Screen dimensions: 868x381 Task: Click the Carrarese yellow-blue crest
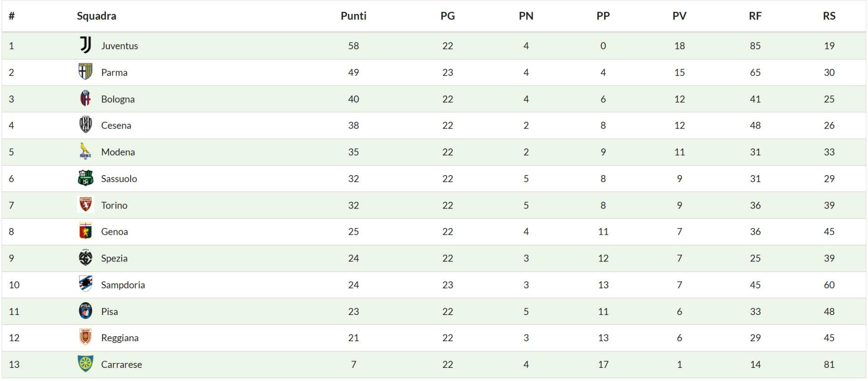85,364
